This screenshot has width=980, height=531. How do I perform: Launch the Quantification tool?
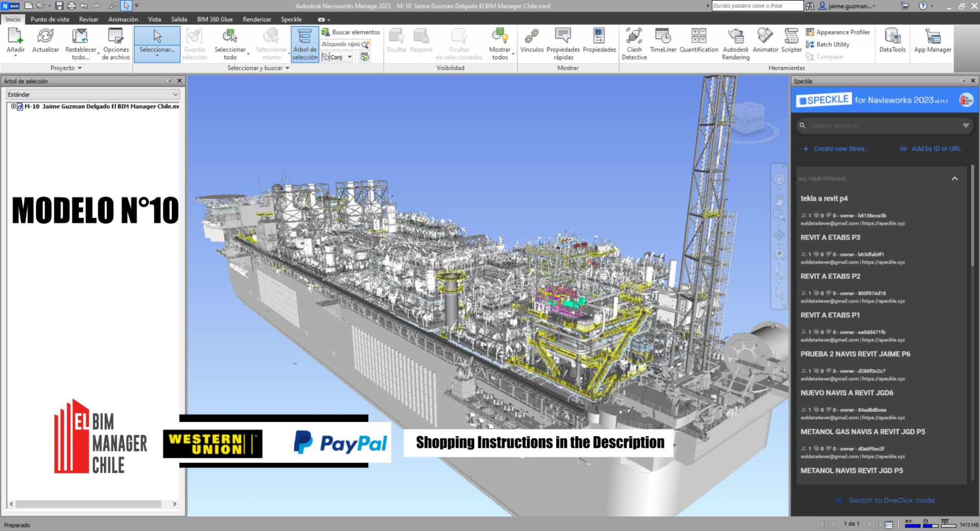point(699,43)
